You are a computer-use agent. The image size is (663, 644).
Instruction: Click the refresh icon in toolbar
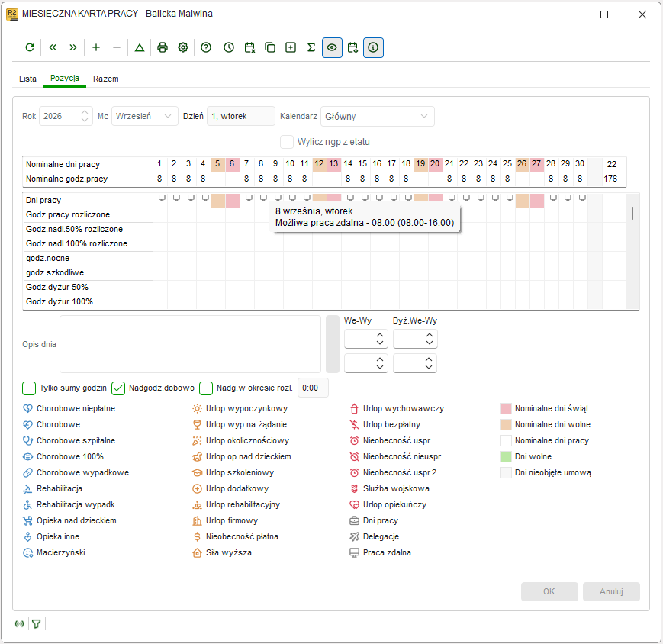click(30, 47)
